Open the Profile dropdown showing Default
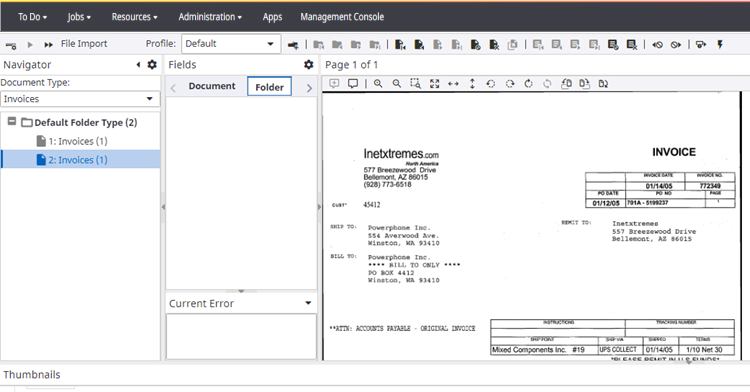The width and height of the screenshot is (750, 392). tap(230, 44)
